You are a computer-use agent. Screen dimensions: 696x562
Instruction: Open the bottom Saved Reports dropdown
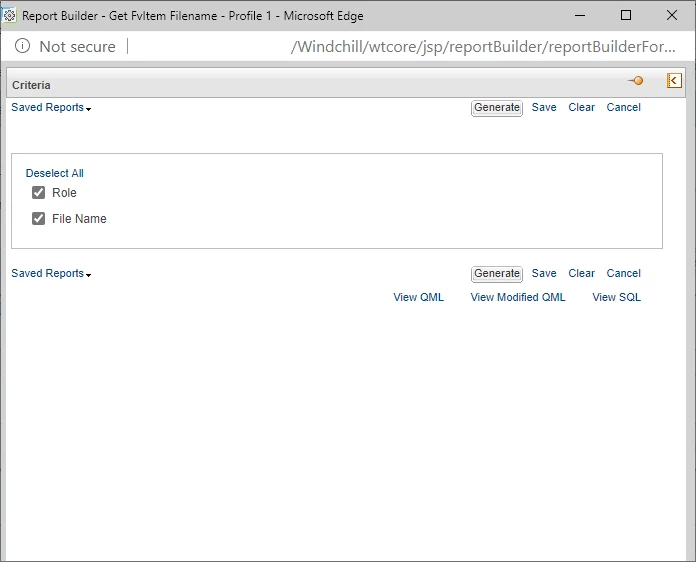pyautogui.click(x=51, y=273)
